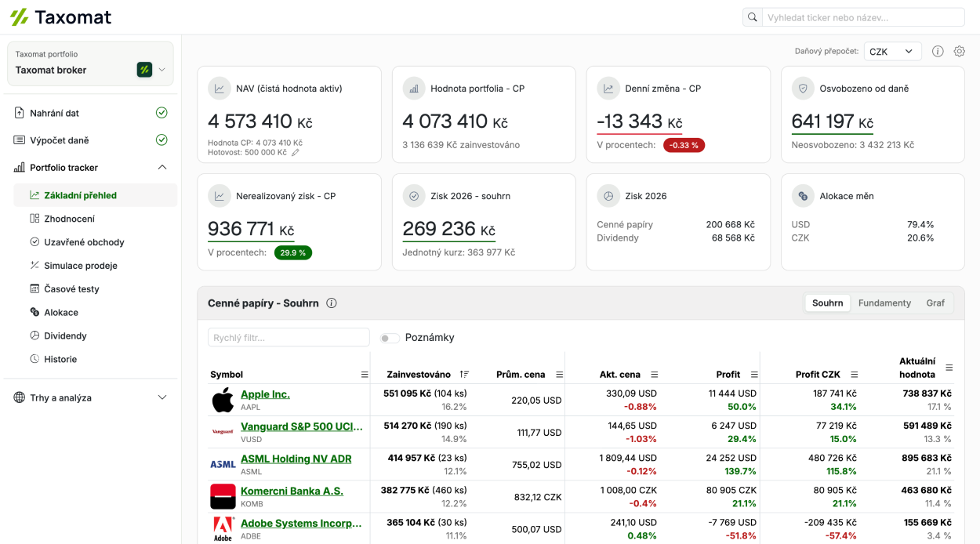The image size is (980, 544).
Task: Click the Taxomat broker badge icon
Action: pos(144,70)
